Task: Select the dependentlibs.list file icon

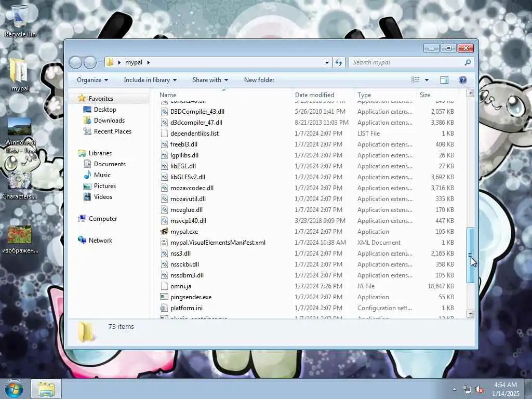Action: point(164,134)
